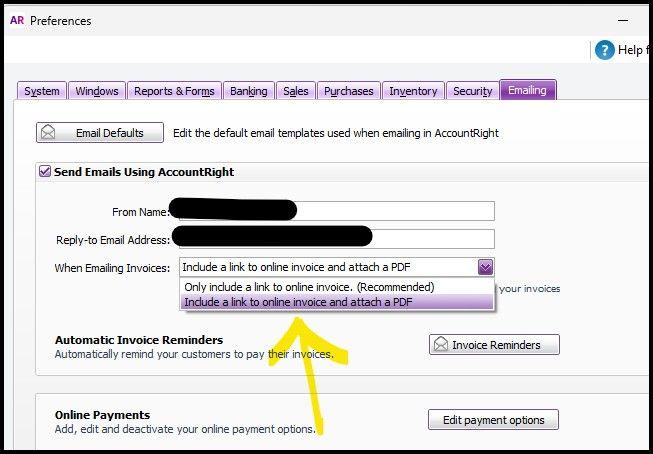Open the Security tab
The width and height of the screenshot is (653, 454).
472,91
